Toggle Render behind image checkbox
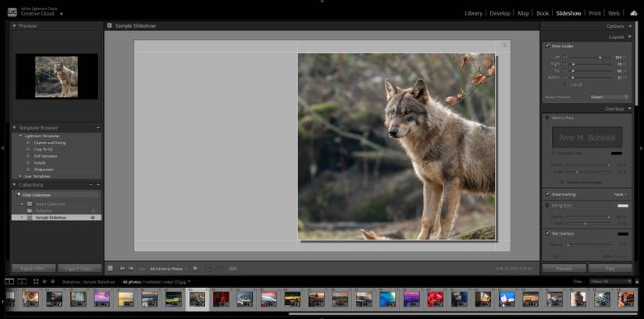 click(x=562, y=182)
